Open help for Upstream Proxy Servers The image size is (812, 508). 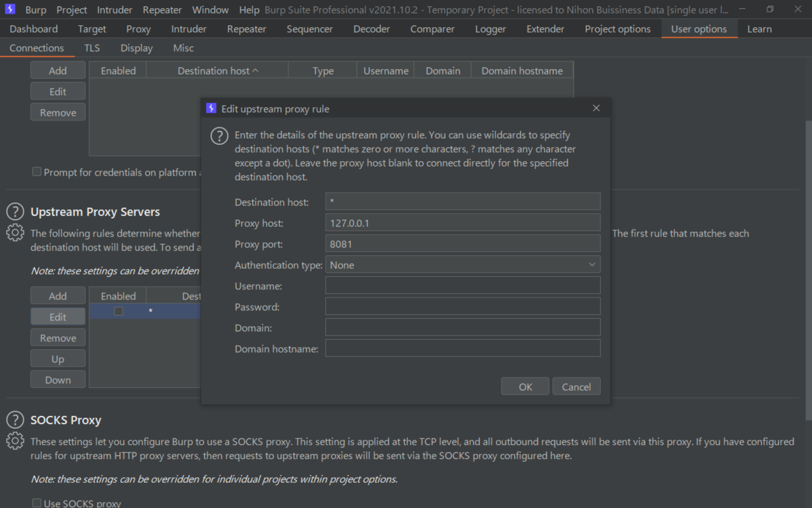click(x=15, y=212)
